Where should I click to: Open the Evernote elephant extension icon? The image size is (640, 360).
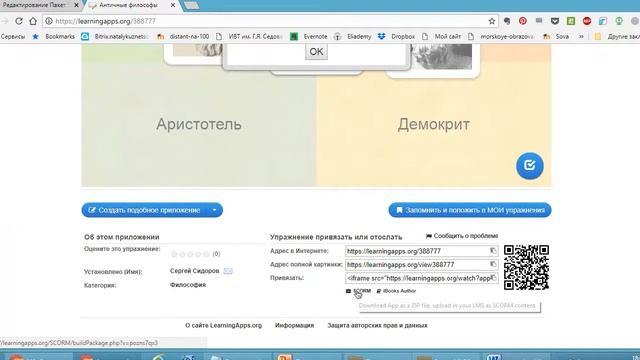click(507, 21)
